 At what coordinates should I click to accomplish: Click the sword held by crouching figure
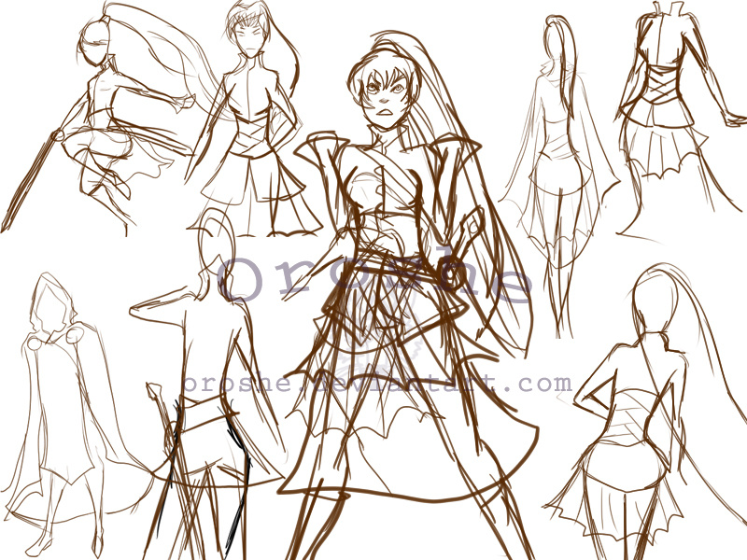(x=33, y=182)
